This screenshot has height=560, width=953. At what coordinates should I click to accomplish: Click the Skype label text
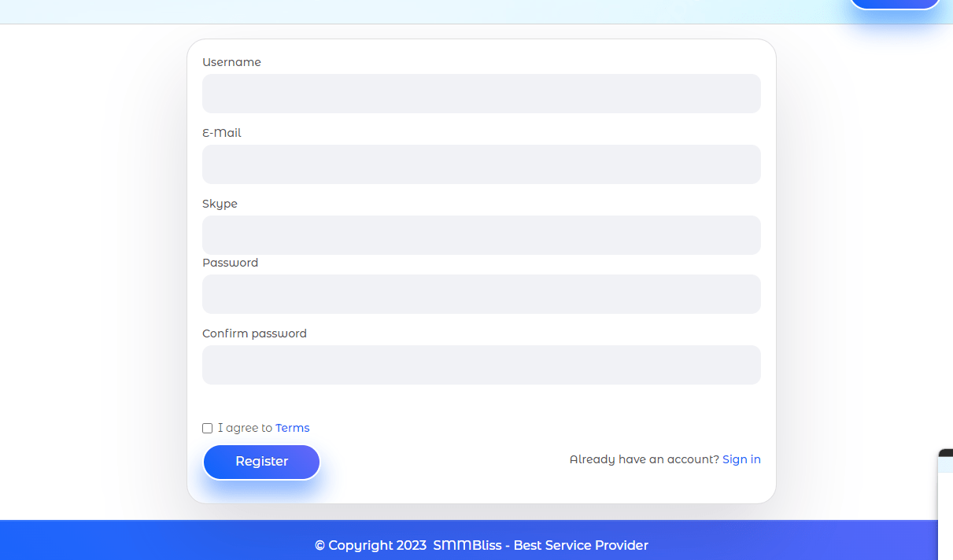pyautogui.click(x=220, y=204)
